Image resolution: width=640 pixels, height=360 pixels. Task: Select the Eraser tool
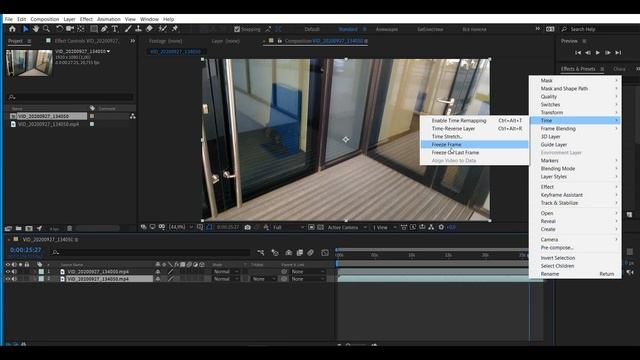click(149, 29)
